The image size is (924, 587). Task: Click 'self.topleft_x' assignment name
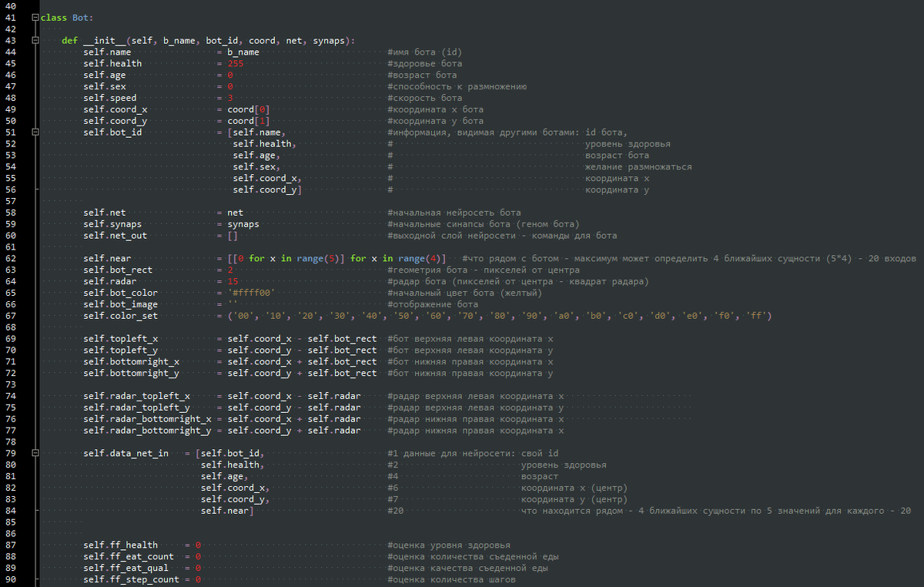(121, 339)
